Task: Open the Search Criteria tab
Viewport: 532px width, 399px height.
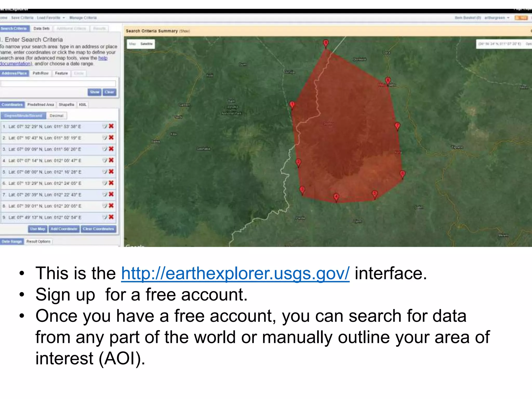Action: (14, 29)
